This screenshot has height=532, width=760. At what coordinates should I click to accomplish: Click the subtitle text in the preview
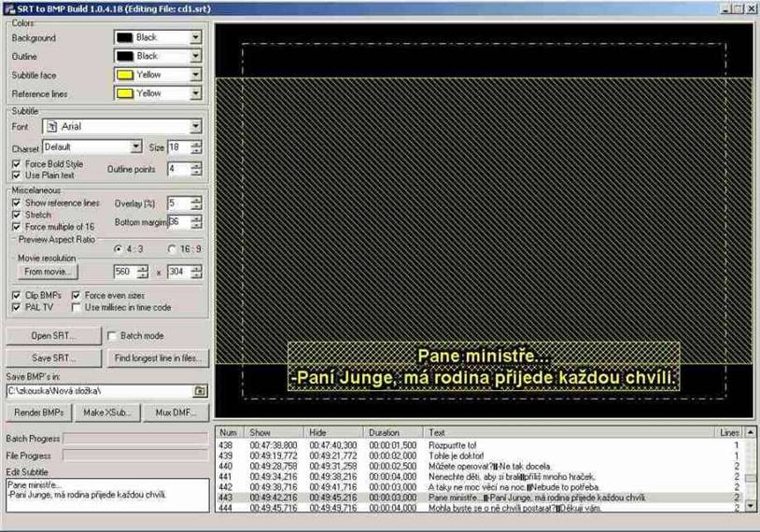484,367
